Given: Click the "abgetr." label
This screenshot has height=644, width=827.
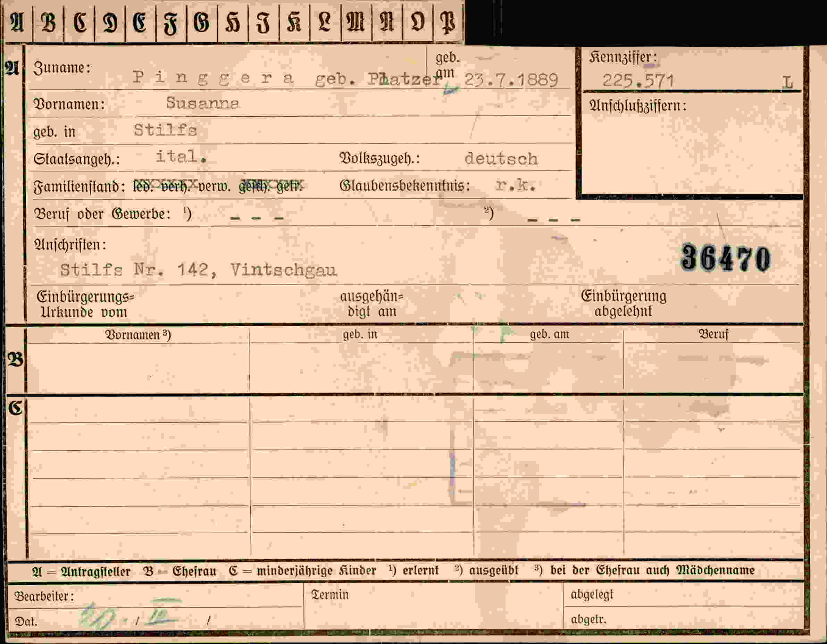Looking at the screenshot, I should 588,620.
